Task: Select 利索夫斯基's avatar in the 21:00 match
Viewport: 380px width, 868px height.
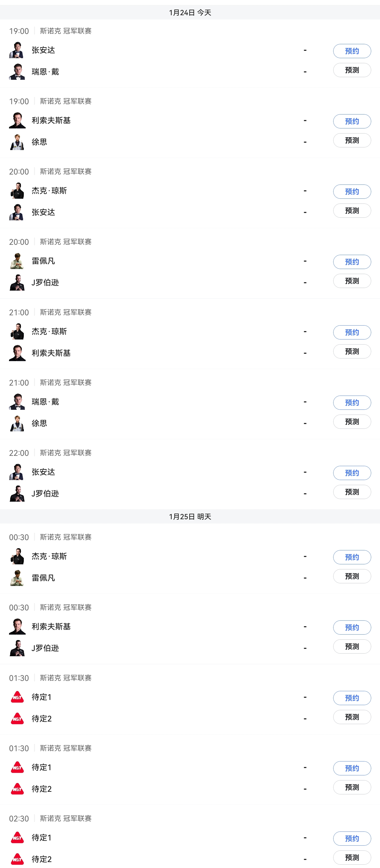Action: 17,353
